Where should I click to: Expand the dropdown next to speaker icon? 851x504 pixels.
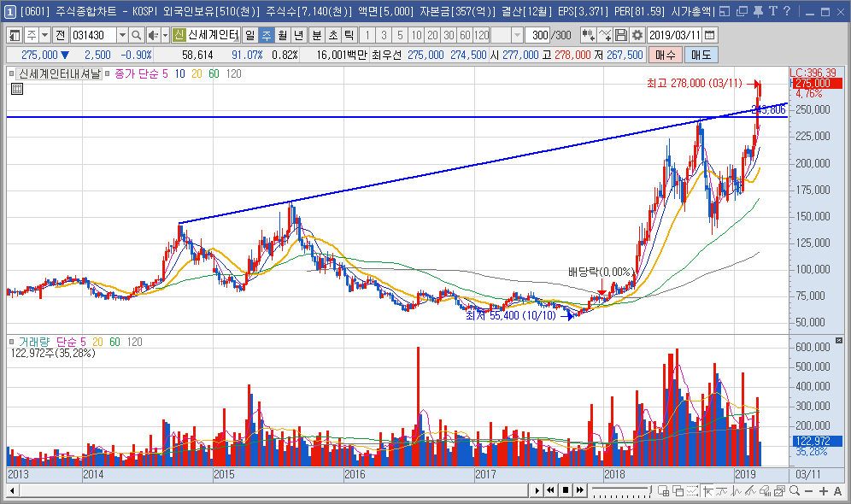pos(165,35)
